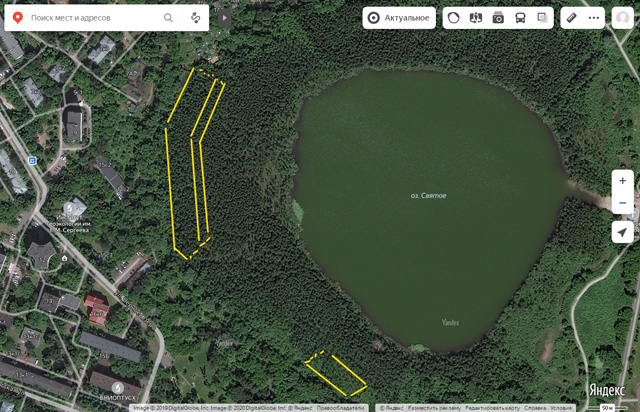This screenshot has width=640, height=412.
Task: Open the Правообладатели link
Action: [340, 408]
